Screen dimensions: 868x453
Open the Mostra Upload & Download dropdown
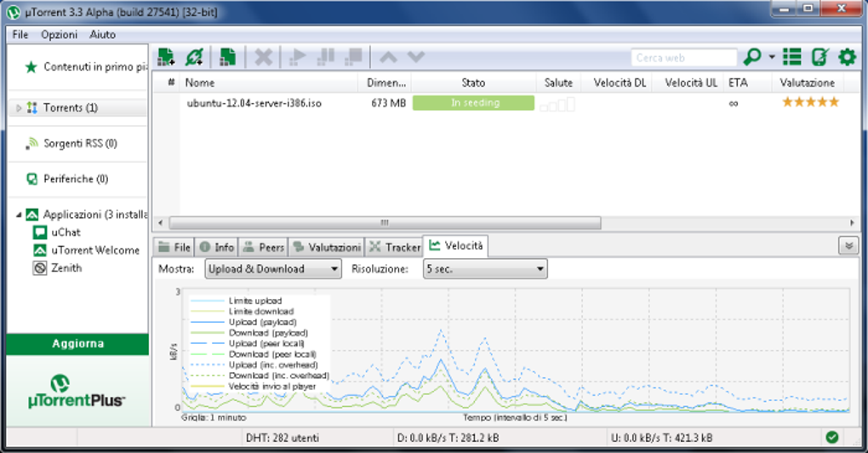[273, 269]
